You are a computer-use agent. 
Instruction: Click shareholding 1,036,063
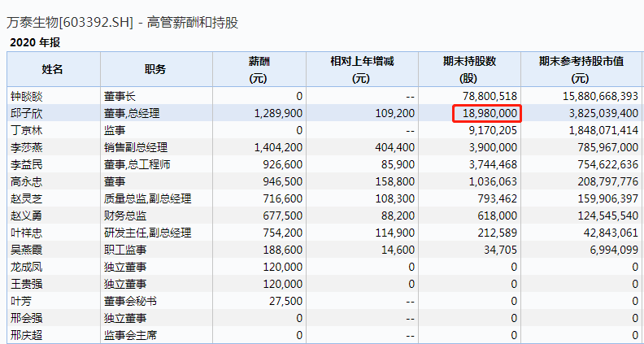(x=493, y=181)
